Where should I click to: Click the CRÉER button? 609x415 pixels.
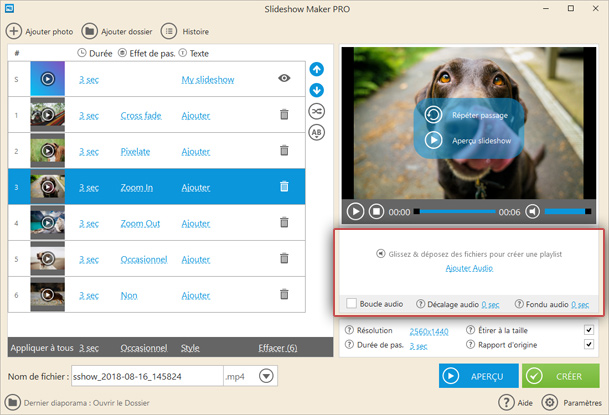pyautogui.click(x=561, y=376)
